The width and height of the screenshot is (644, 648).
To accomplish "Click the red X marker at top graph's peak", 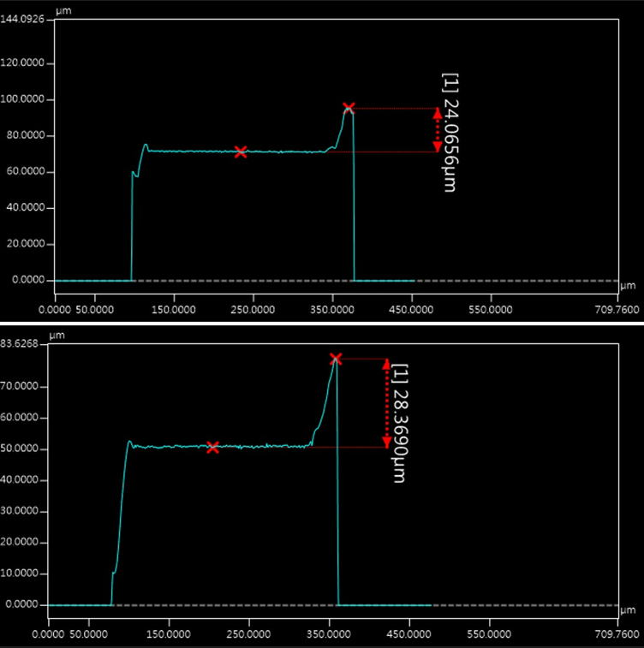I will click(x=349, y=109).
